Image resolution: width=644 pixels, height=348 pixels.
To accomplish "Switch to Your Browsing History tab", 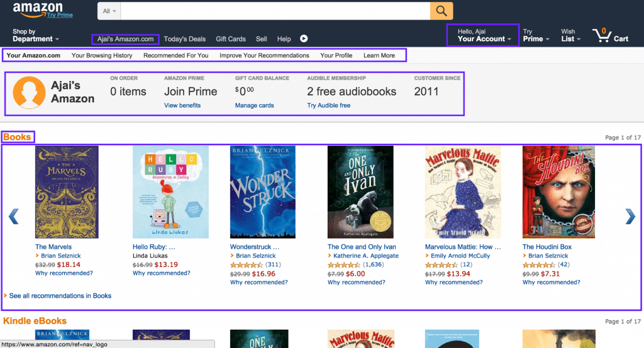I will click(102, 55).
